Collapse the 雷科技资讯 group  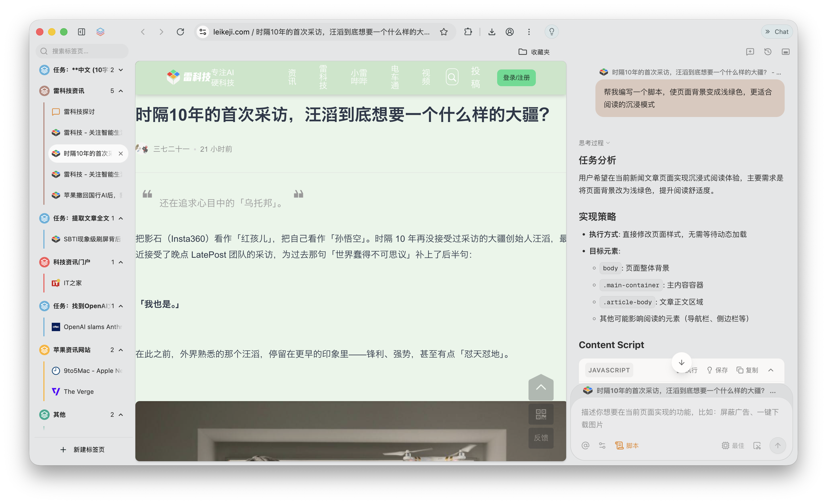[121, 91]
